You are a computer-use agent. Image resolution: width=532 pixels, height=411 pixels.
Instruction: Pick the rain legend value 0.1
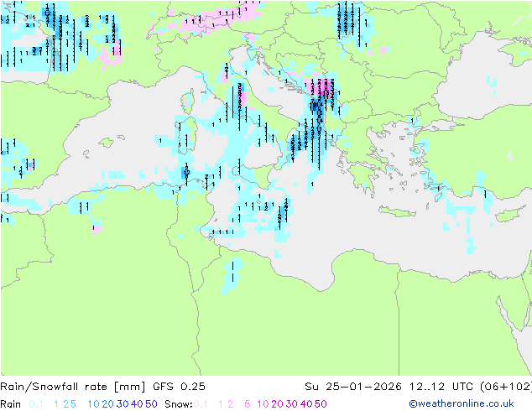click(36, 404)
